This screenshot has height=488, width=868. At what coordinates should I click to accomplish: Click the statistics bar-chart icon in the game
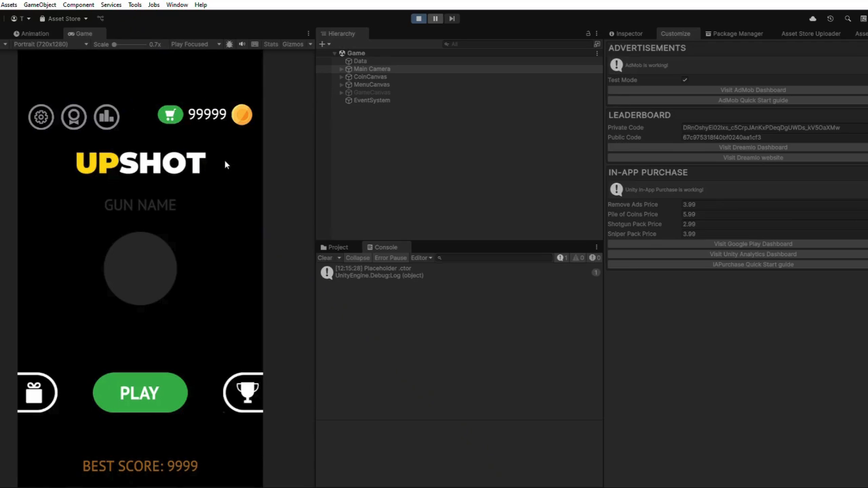[106, 117]
